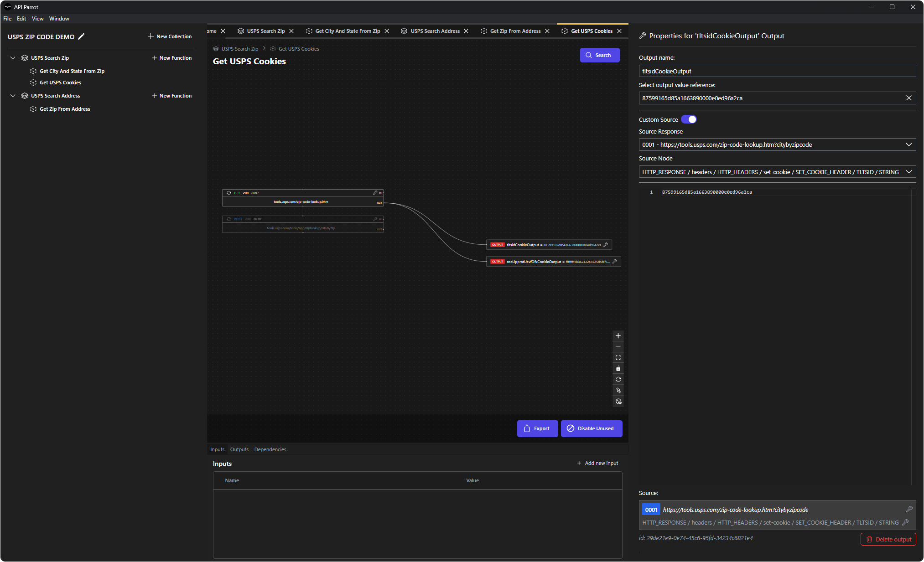Zoom in the function graph canvas
Image resolution: width=924 pixels, height=562 pixels.
618,336
